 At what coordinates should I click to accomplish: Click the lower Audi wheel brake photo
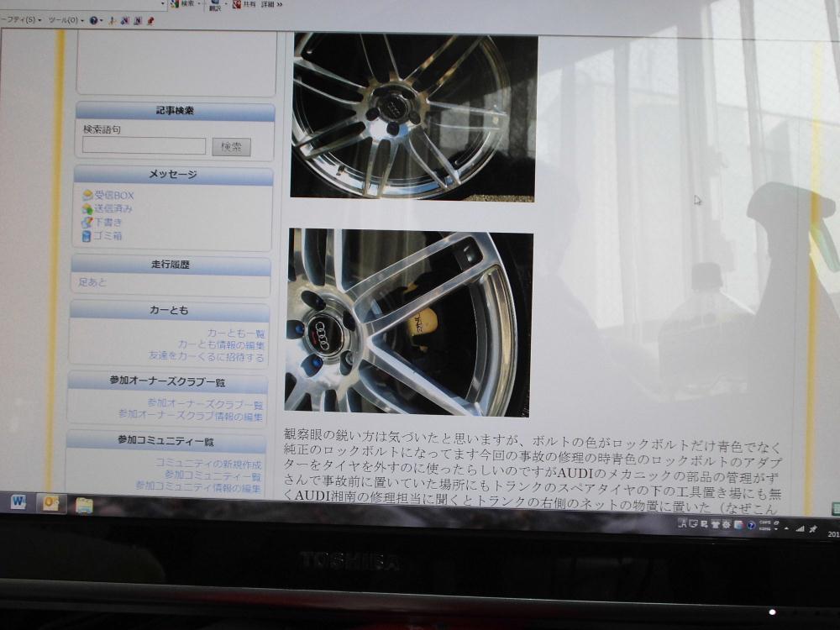408,323
